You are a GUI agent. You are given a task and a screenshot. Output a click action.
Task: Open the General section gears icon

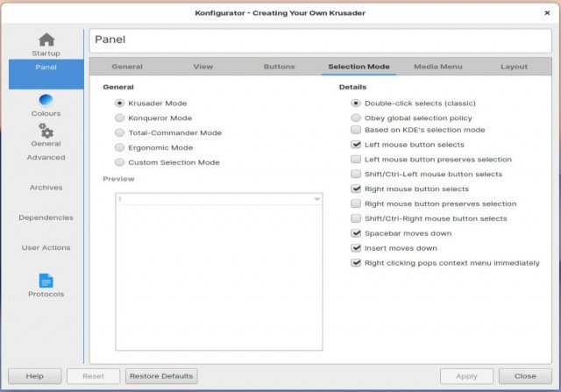pyautogui.click(x=46, y=131)
